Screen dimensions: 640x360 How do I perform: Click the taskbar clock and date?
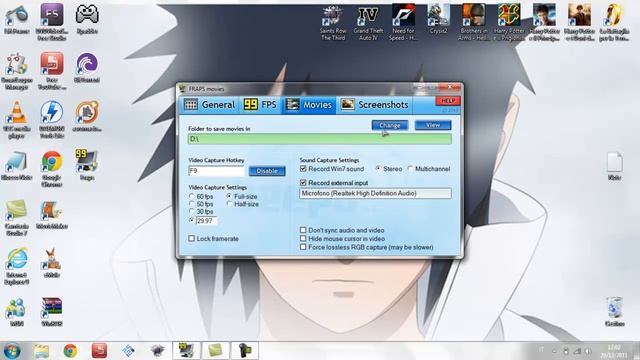(x=614, y=351)
